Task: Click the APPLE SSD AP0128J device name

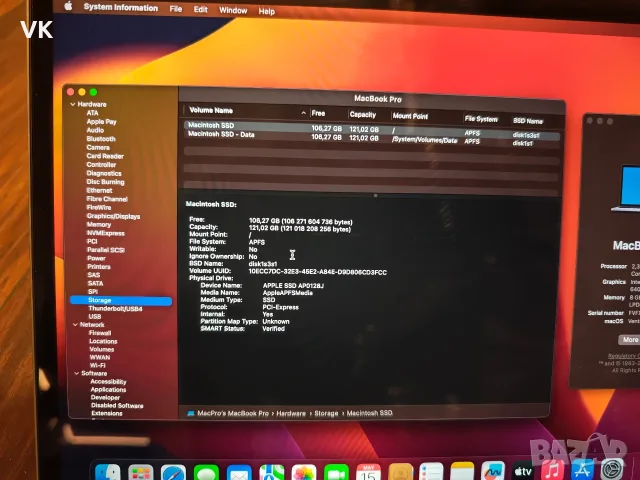Action: 293,286
